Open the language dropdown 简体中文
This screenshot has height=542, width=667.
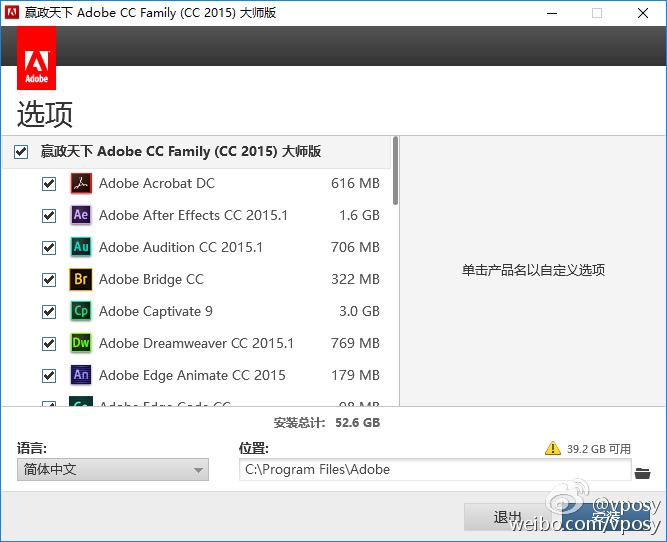click(113, 470)
